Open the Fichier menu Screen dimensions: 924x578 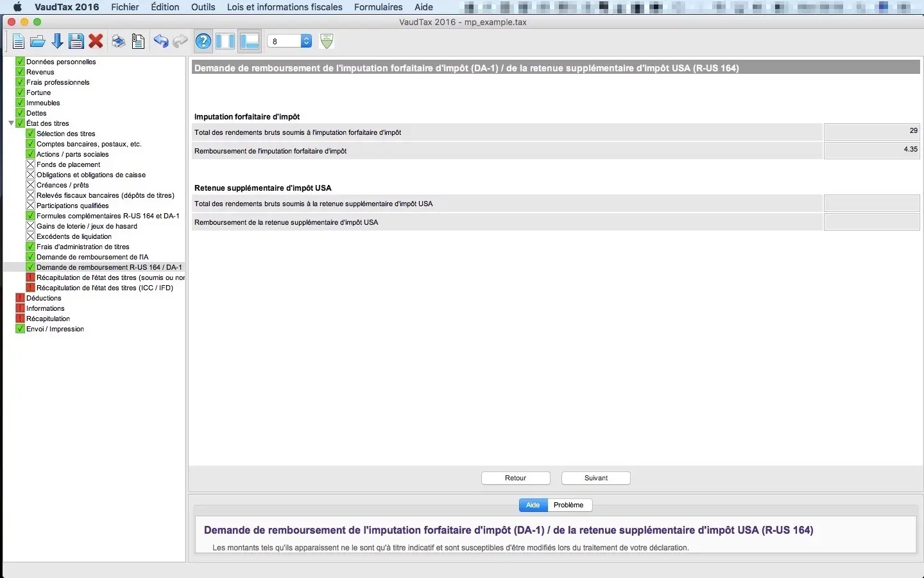click(125, 7)
